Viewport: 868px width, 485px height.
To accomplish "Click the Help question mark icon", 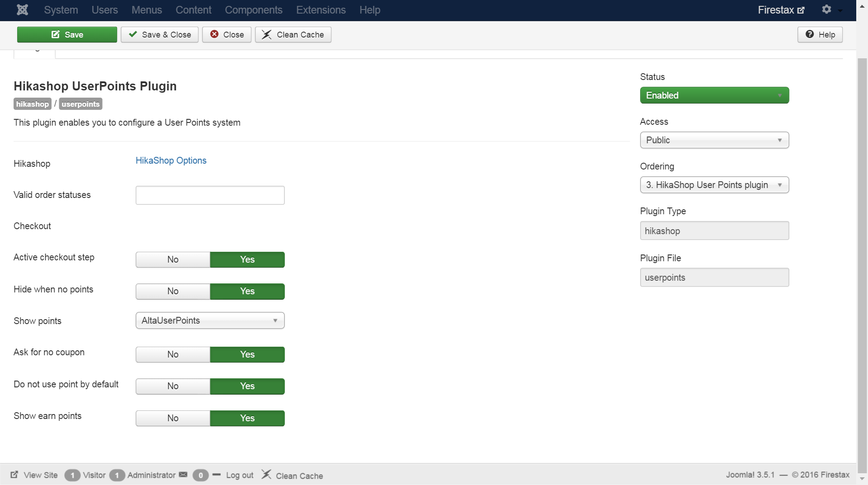I will (x=810, y=34).
